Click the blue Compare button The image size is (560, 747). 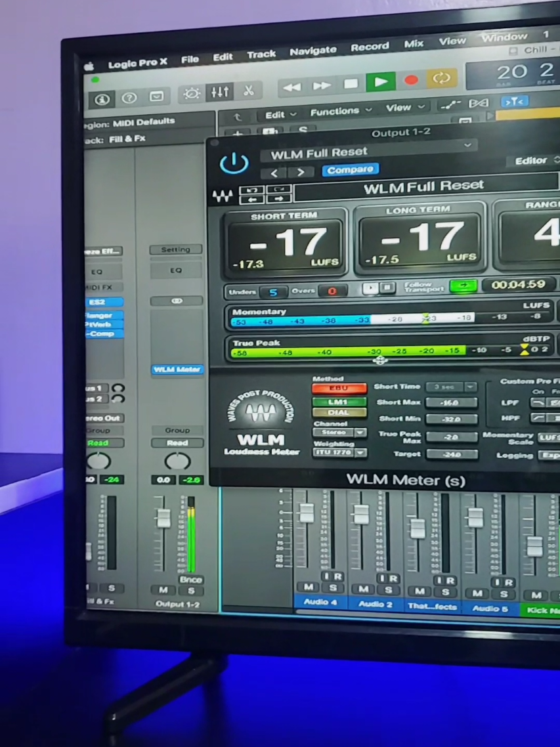(x=351, y=169)
